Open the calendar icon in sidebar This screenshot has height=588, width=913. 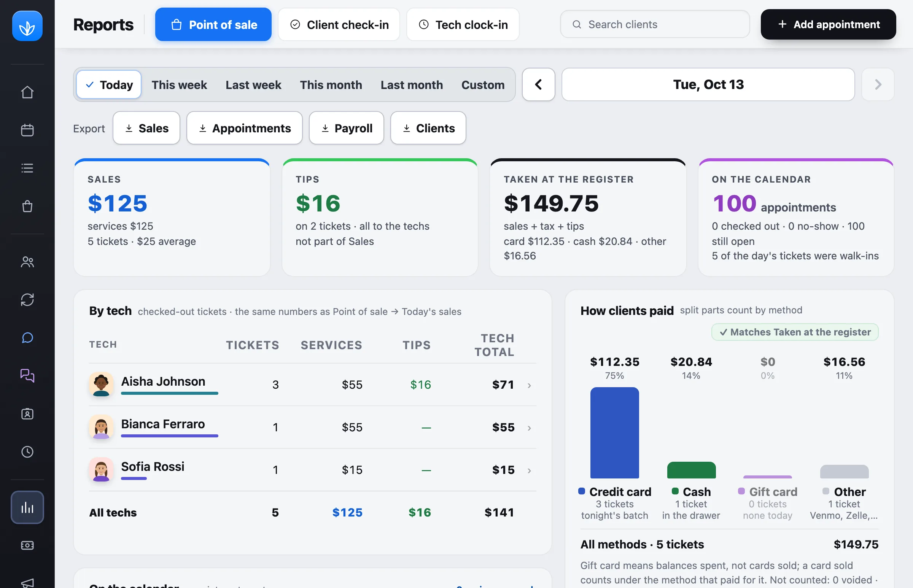(27, 130)
